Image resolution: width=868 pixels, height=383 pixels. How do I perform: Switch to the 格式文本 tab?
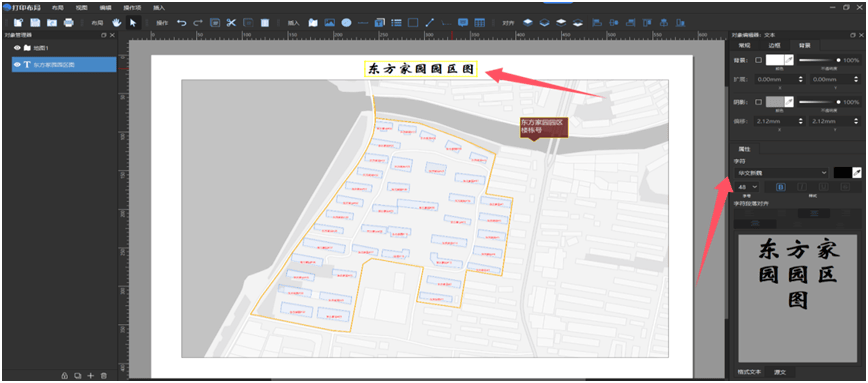(x=750, y=371)
